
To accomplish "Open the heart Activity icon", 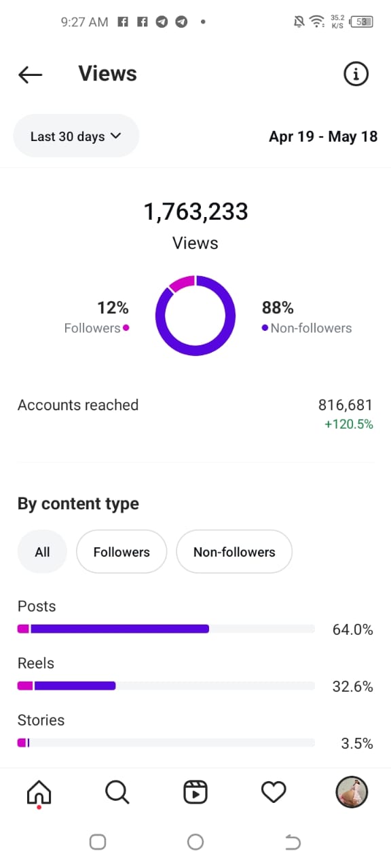I will coord(274,792).
